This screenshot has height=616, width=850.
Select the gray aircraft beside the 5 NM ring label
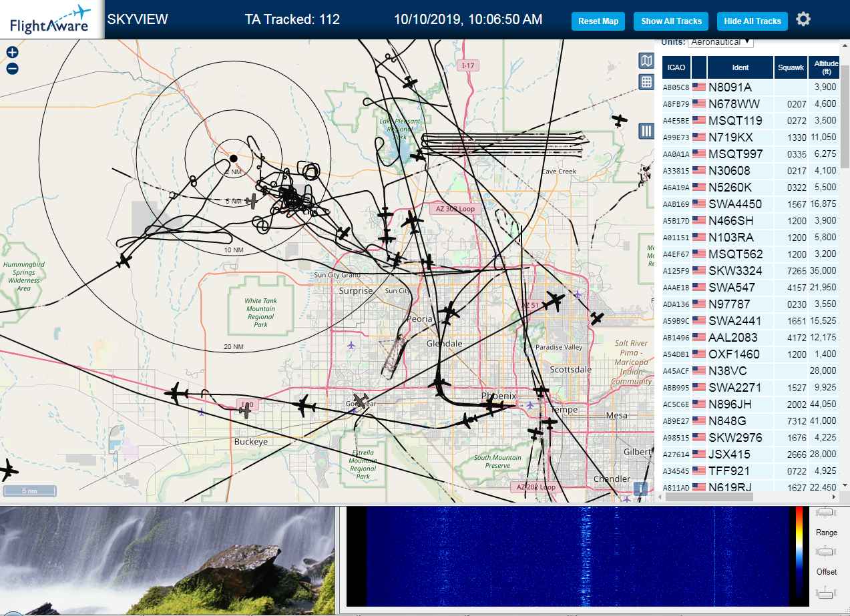click(251, 200)
